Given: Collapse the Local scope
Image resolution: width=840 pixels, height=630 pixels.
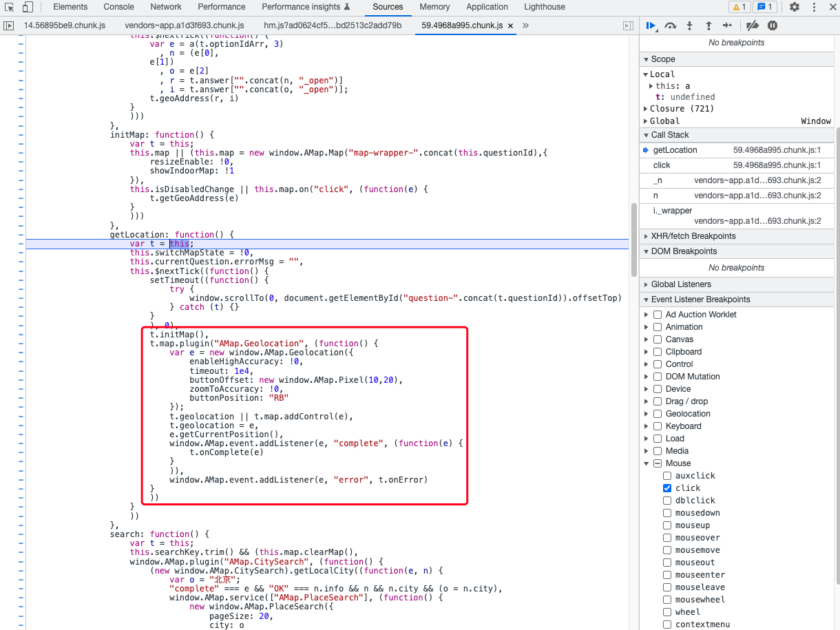Looking at the screenshot, I should pyautogui.click(x=646, y=74).
